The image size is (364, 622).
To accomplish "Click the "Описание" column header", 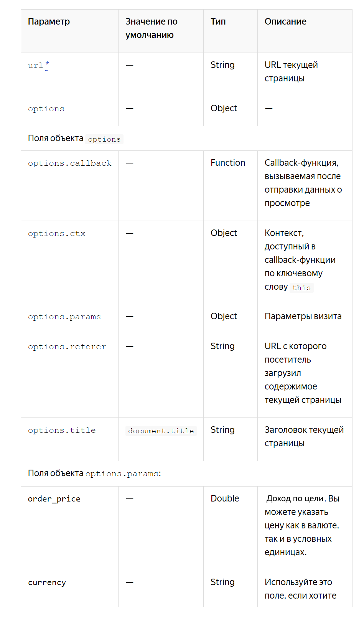I will (285, 21).
